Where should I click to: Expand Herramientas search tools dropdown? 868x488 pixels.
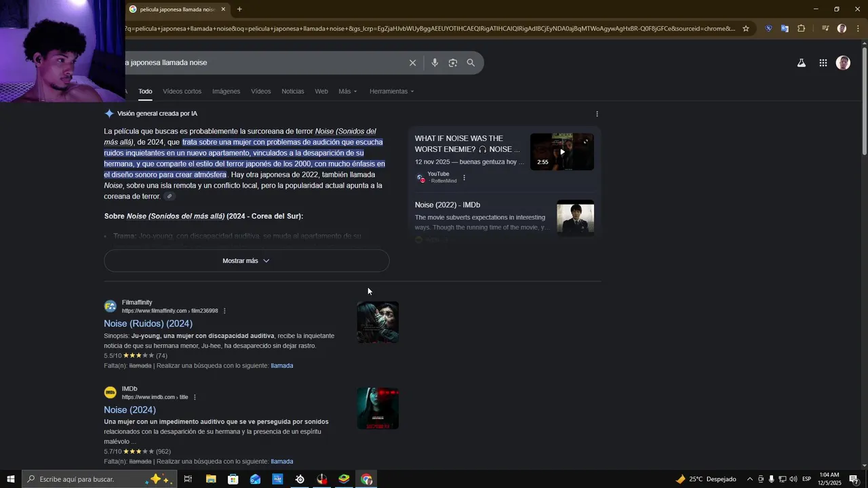[x=391, y=91]
